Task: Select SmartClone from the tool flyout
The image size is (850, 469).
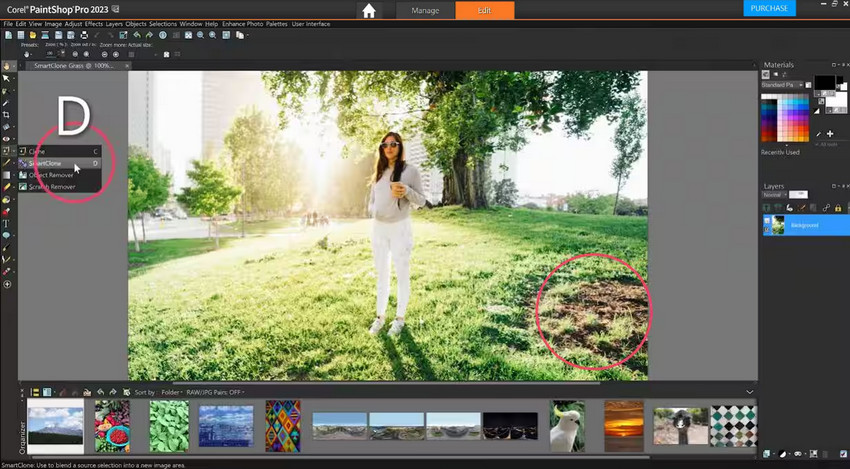Action: click(x=60, y=163)
